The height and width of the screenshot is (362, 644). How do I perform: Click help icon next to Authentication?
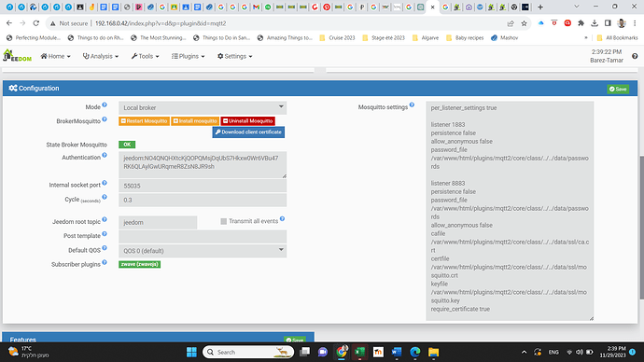pyautogui.click(x=105, y=155)
